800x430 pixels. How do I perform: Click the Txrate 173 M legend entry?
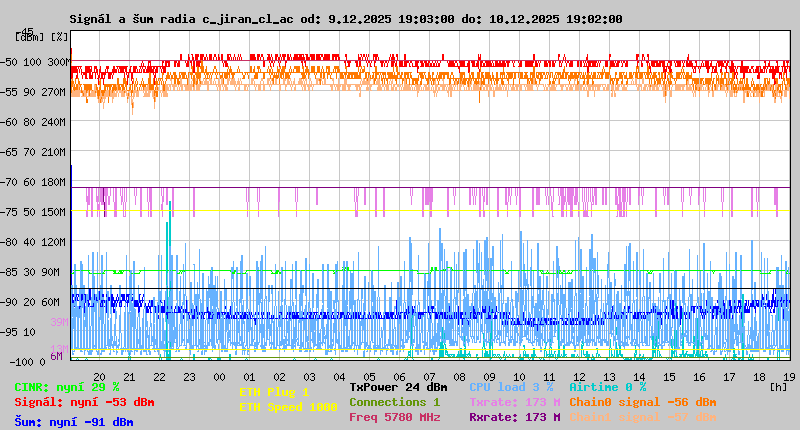tap(514, 402)
